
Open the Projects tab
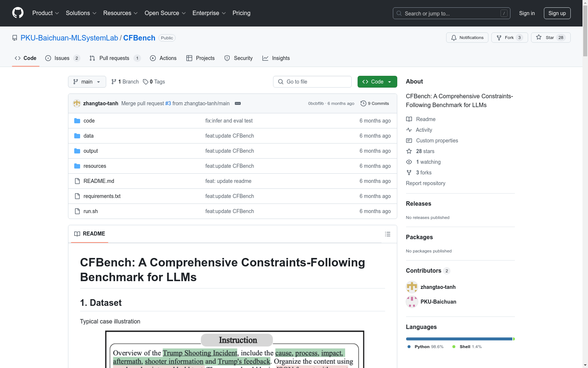coord(200,58)
